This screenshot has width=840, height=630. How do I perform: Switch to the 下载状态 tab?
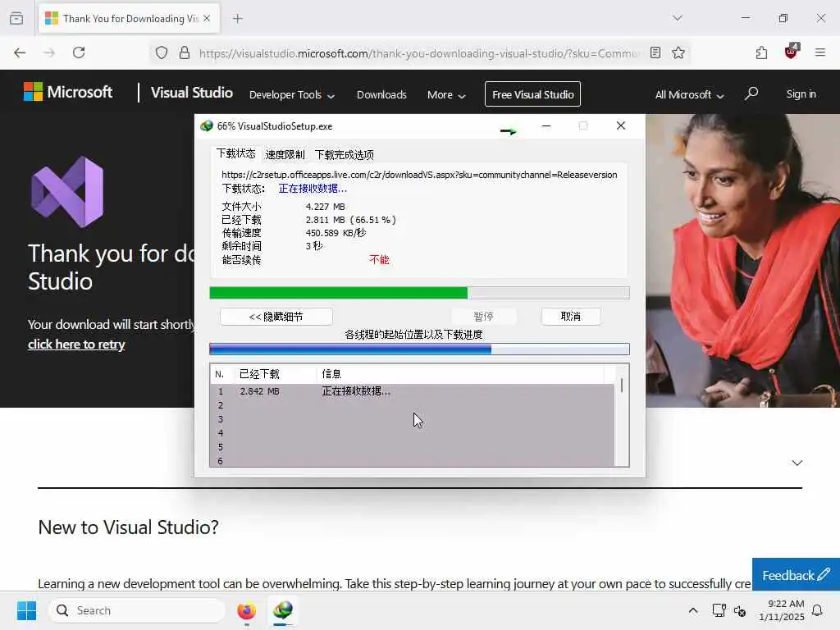235,153
